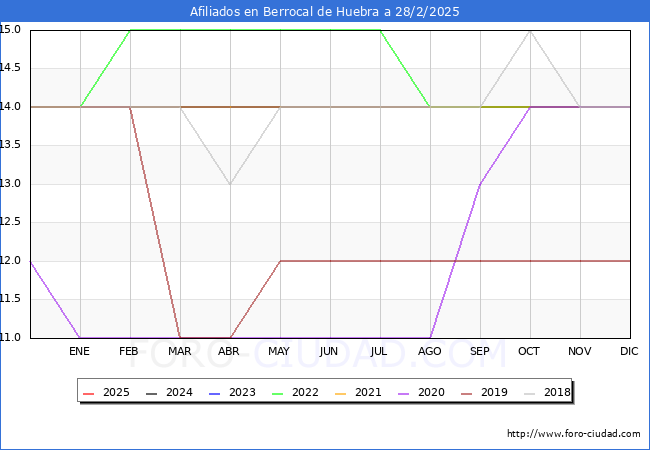Select the 2020 legend label

point(431,392)
